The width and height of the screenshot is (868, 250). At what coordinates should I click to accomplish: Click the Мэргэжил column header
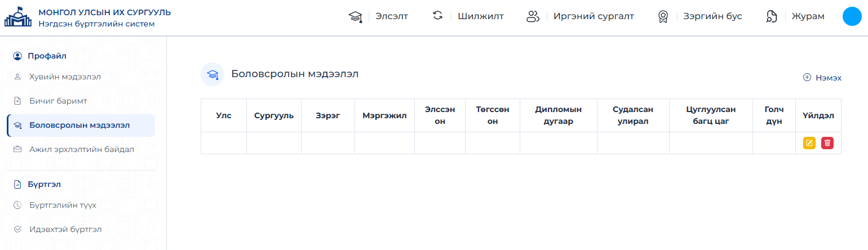[384, 115]
